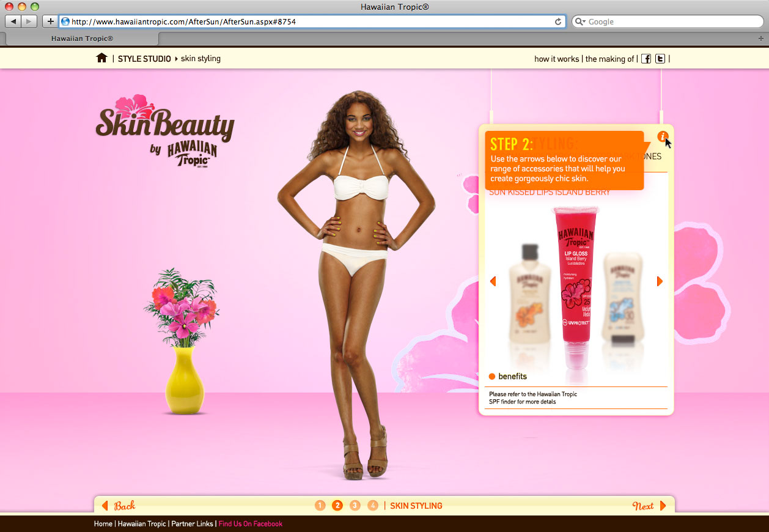
Task: Click the home icon in the top bar
Action: pos(101,58)
